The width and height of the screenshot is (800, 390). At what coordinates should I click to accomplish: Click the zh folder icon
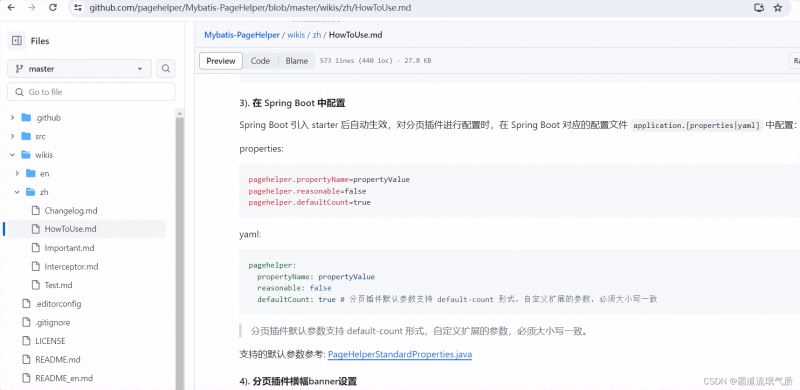[31, 192]
